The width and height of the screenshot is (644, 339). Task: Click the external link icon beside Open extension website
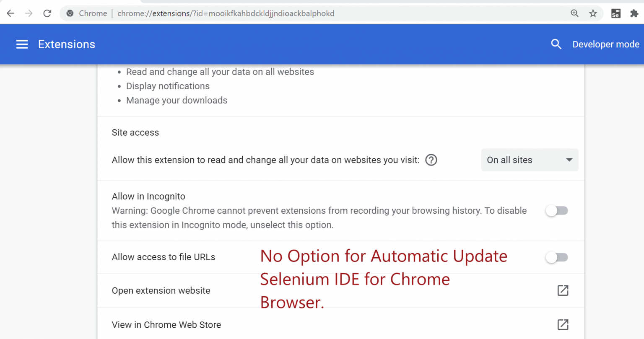tap(563, 290)
